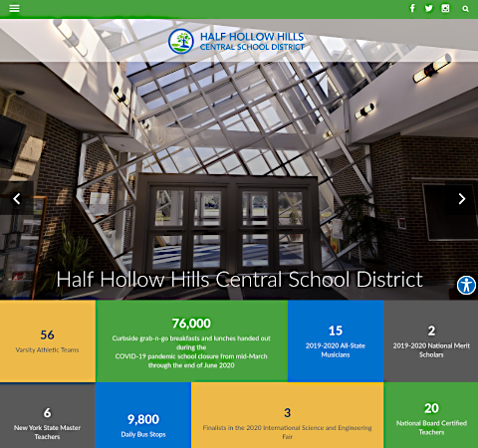Click the slide caption Half Hollow Hills Central School District
This screenshot has width=478, height=448.
click(x=239, y=279)
